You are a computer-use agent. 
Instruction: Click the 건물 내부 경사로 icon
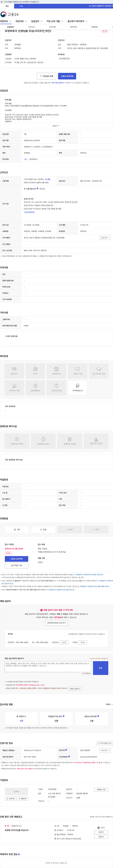[96, 441]
